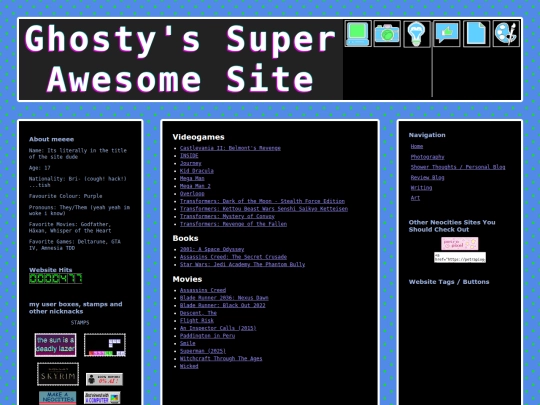Click the green computer monitor icon
This screenshot has width=540, height=405.
coord(358,33)
